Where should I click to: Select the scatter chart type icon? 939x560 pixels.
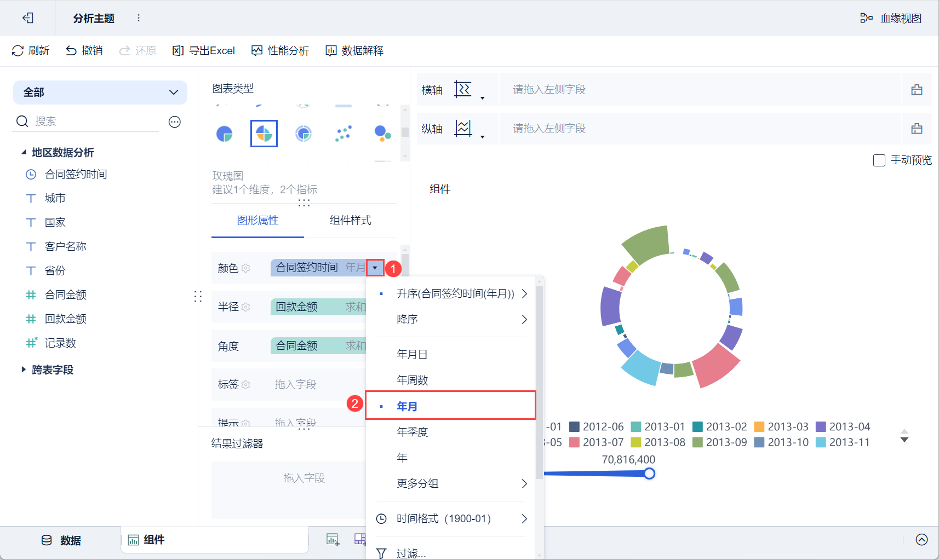(343, 134)
